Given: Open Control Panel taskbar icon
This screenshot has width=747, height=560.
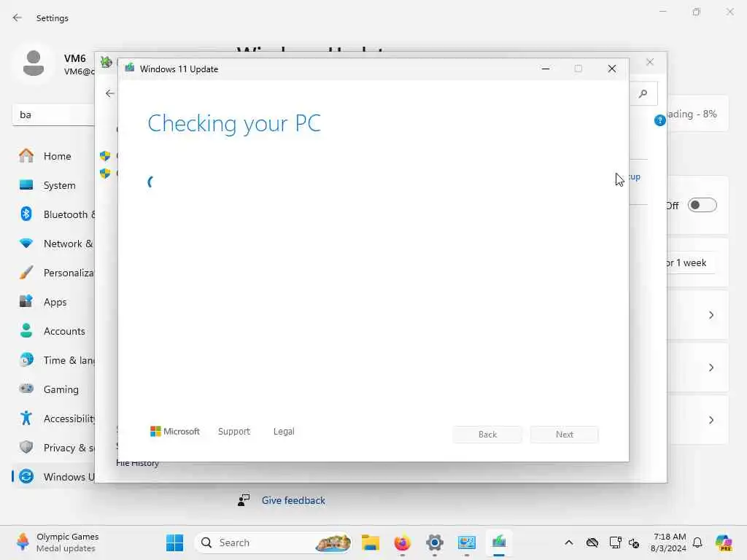Looking at the screenshot, I should [467, 542].
